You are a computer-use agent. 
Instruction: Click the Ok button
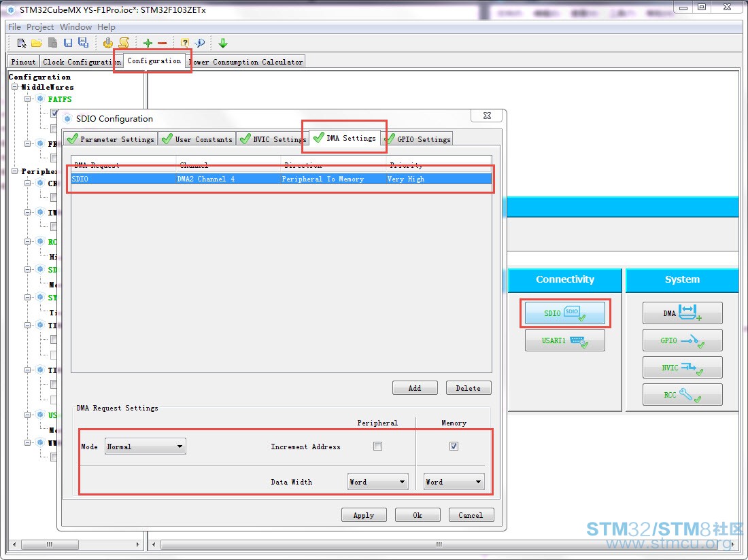418,515
